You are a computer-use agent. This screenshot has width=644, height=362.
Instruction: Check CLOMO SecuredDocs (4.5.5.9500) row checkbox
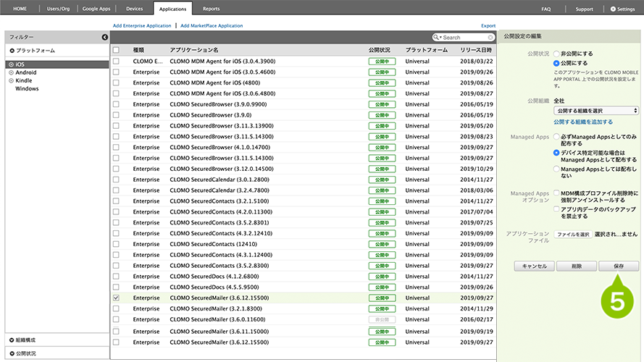[x=116, y=287]
